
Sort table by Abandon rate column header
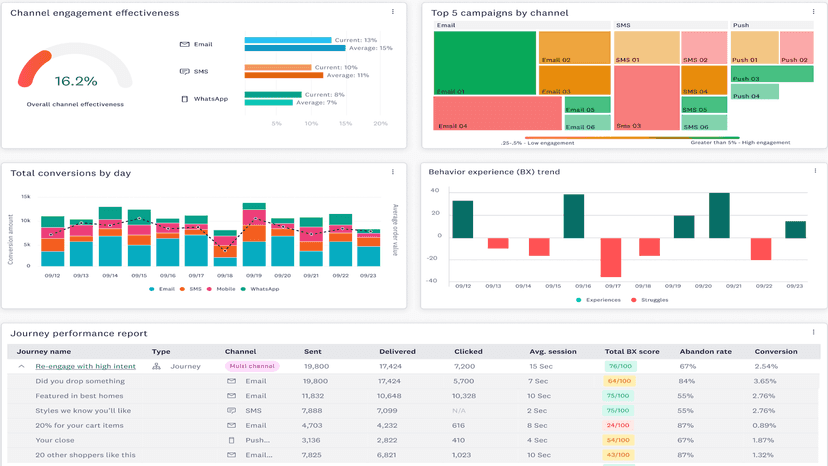coord(705,351)
